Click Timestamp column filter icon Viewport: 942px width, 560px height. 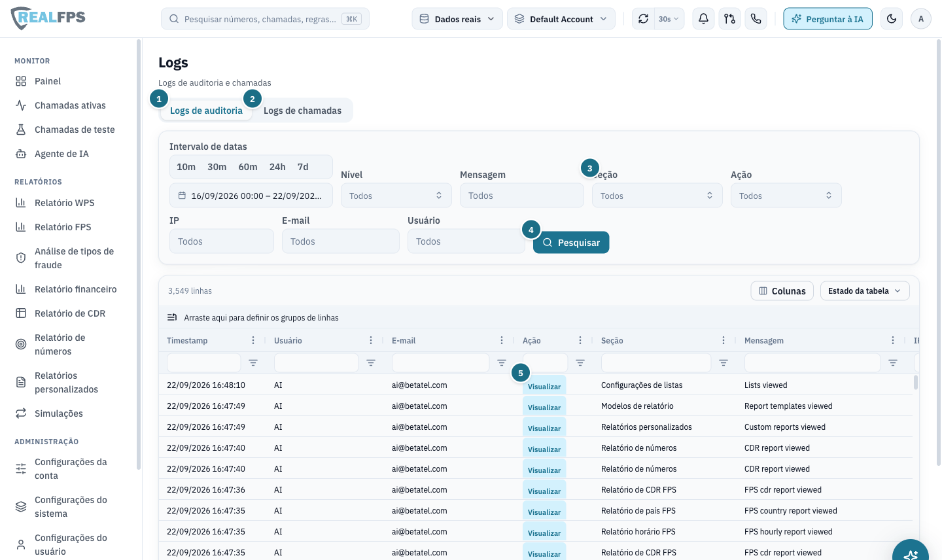pos(253,362)
